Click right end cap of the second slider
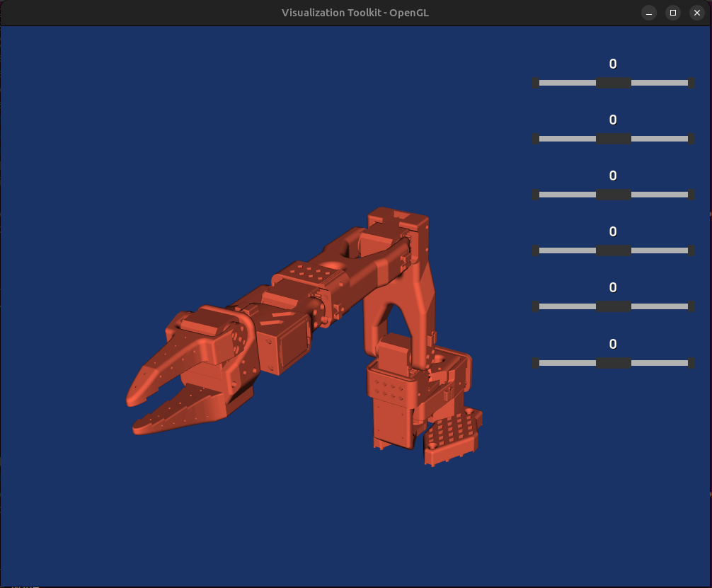 (x=691, y=139)
